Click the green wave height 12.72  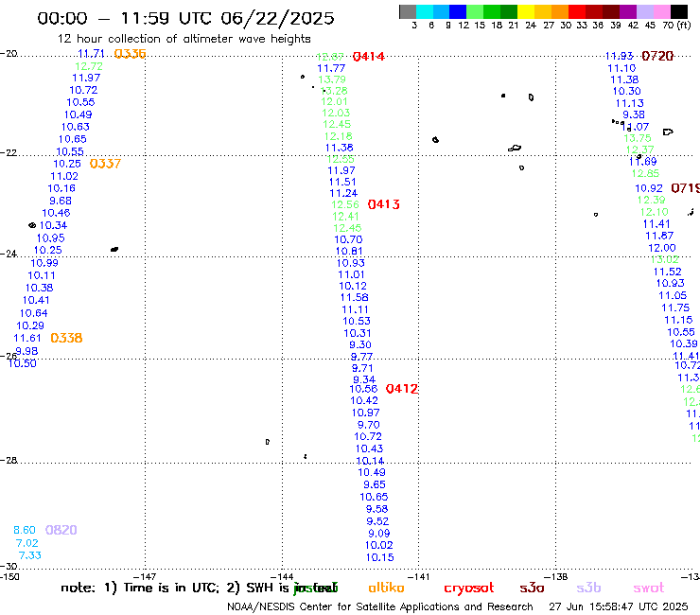(89, 66)
